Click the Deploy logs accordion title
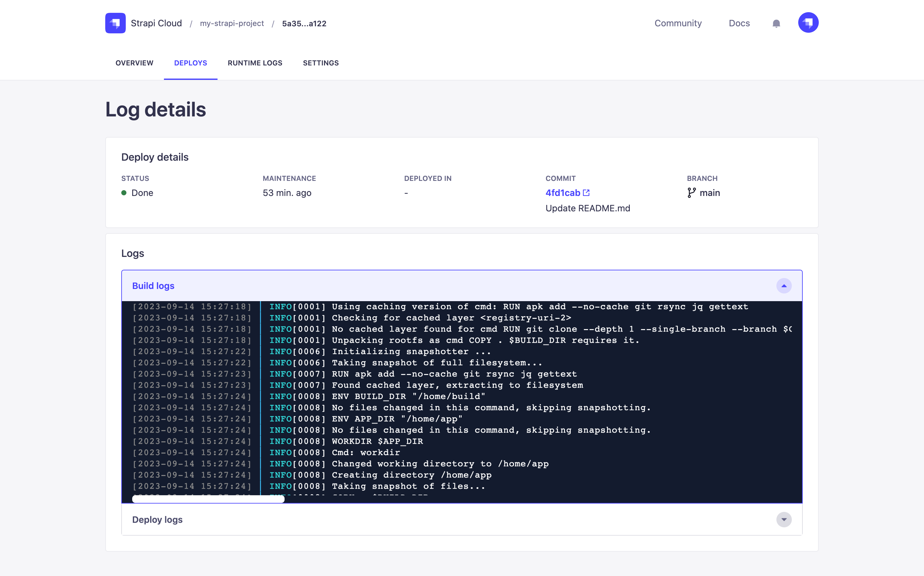924x576 pixels. (157, 520)
